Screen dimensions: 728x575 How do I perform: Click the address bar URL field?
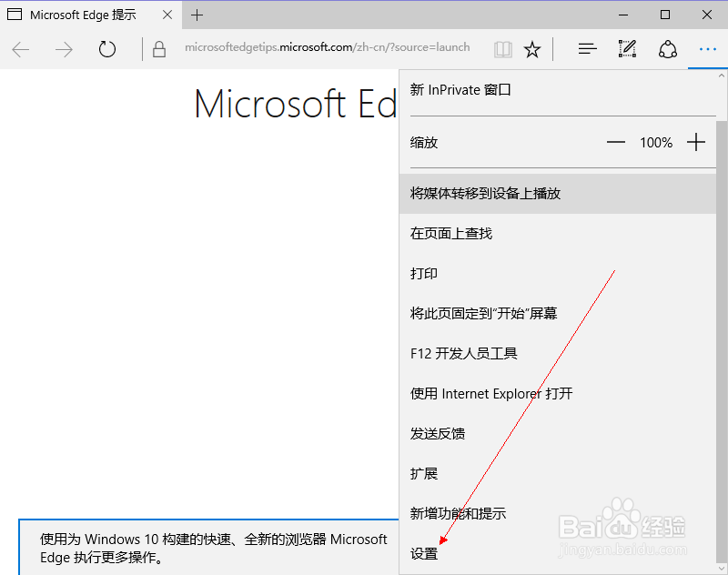(x=327, y=47)
